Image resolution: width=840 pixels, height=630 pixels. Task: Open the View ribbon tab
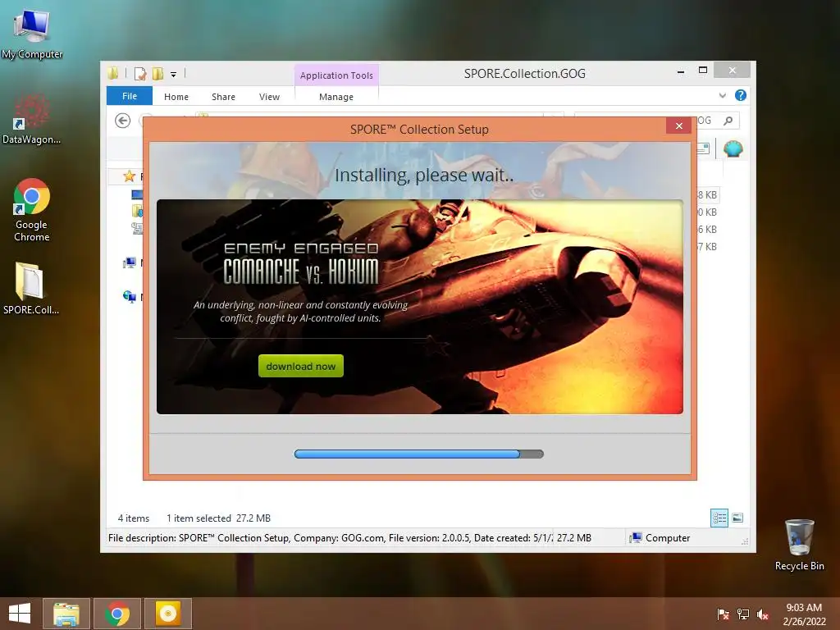(269, 97)
